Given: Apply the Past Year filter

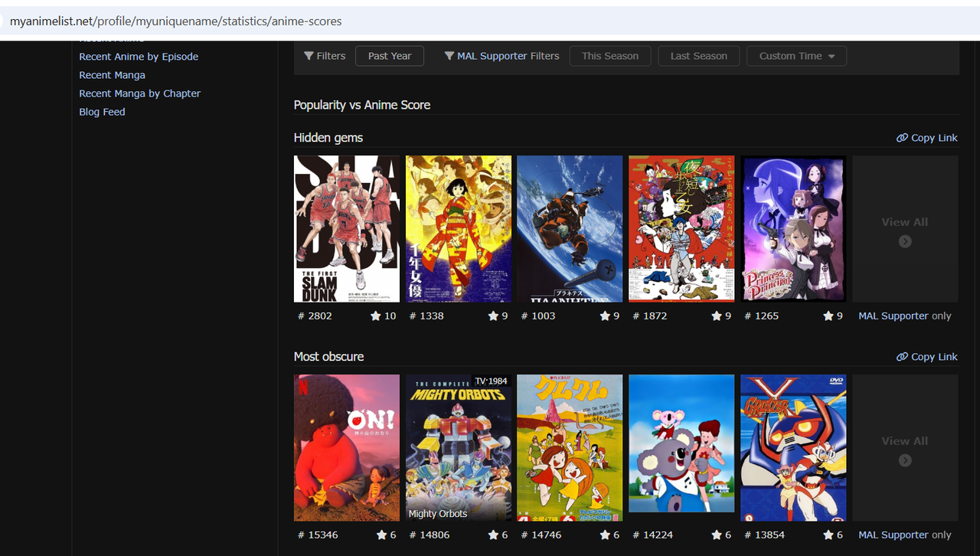Looking at the screenshot, I should pos(390,56).
